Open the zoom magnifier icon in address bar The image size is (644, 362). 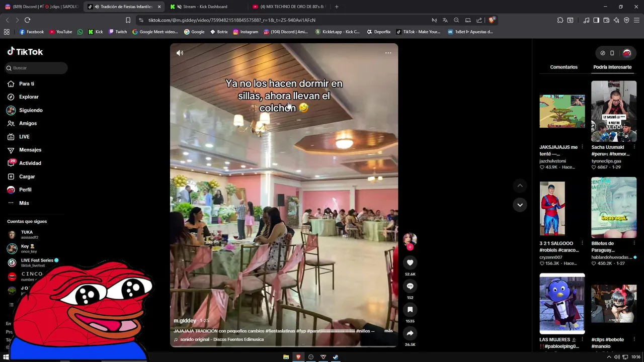pyautogui.click(x=456, y=20)
